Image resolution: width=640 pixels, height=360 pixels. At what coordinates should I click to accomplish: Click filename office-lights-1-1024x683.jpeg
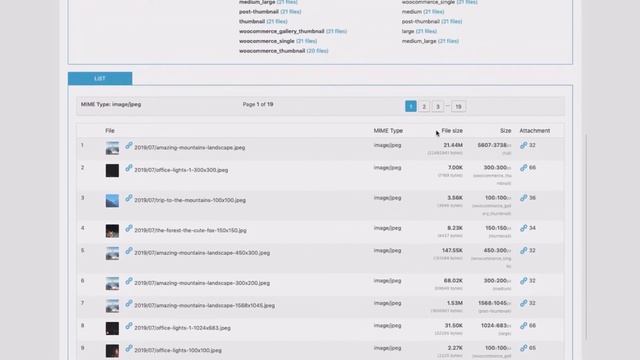182,328
